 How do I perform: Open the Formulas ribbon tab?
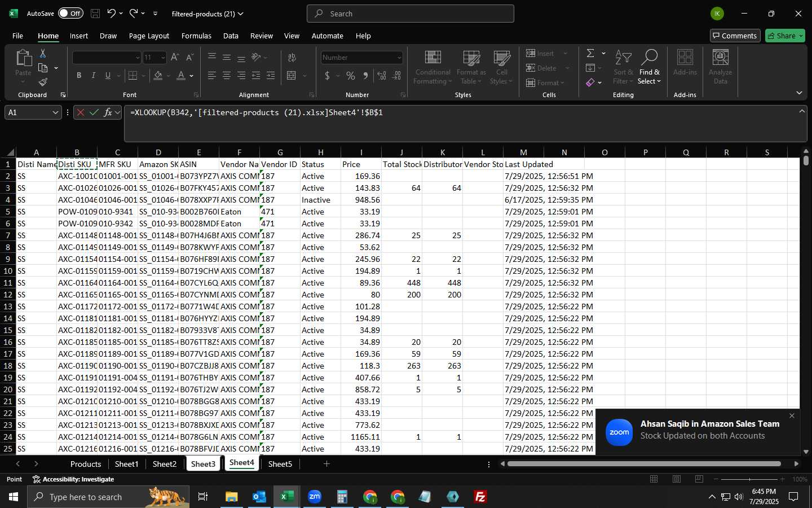pyautogui.click(x=196, y=36)
